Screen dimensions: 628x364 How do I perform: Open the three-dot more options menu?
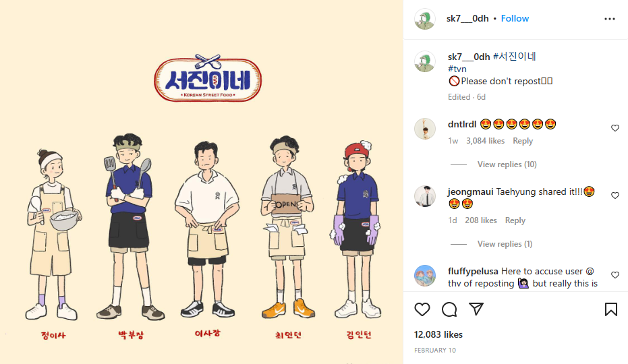coord(610,19)
